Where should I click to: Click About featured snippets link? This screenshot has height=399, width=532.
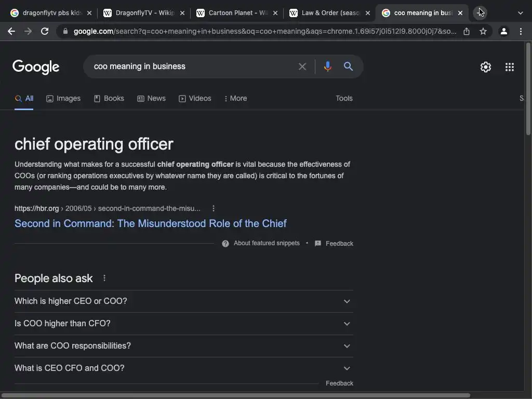[267, 243]
